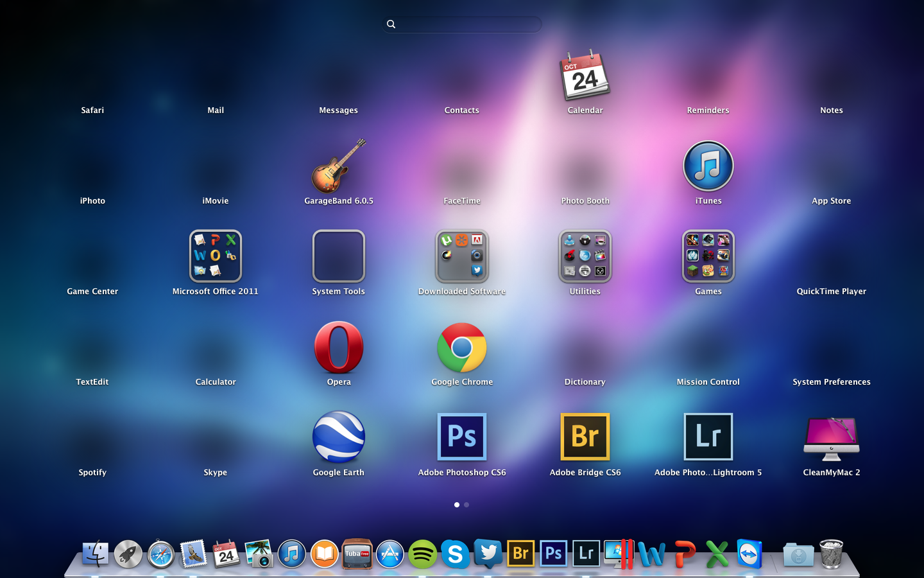924x578 pixels.
Task: Open TeamViewer from the Dock
Action: click(749, 554)
